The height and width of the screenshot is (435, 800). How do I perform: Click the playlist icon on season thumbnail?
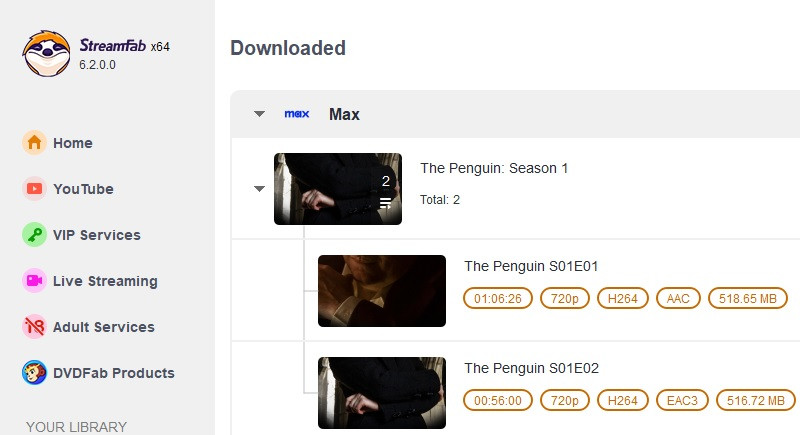pyautogui.click(x=385, y=203)
